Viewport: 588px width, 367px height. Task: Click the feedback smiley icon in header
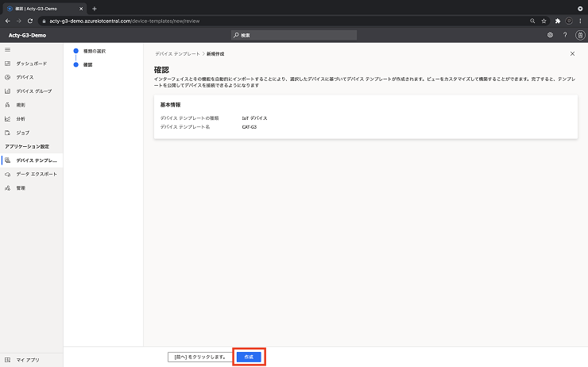550,35
